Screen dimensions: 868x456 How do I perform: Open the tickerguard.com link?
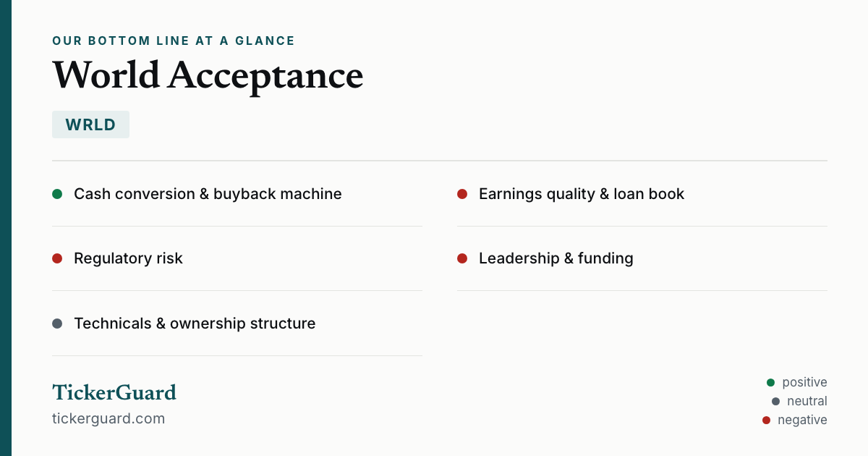coord(109,418)
